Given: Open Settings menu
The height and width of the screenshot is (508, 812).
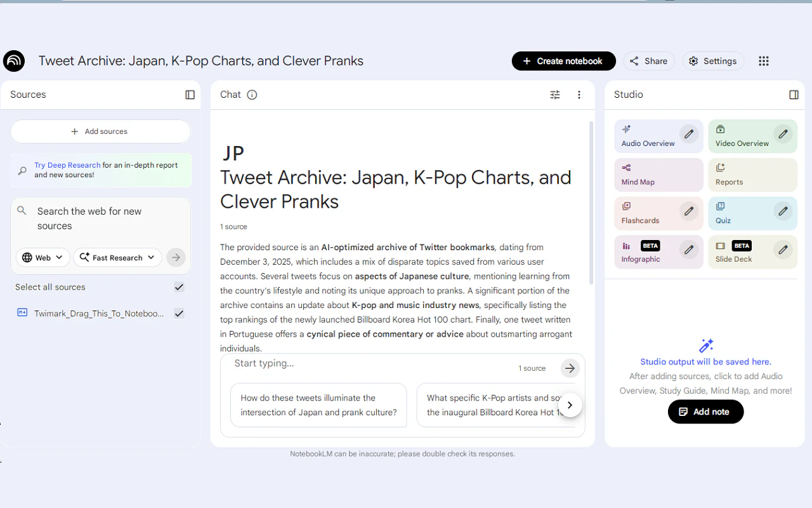Looking at the screenshot, I should tap(713, 61).
